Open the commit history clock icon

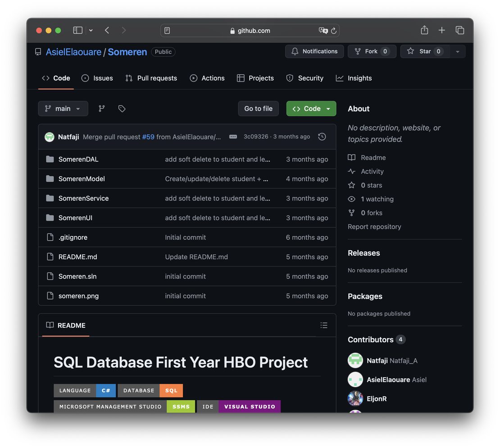322,136
